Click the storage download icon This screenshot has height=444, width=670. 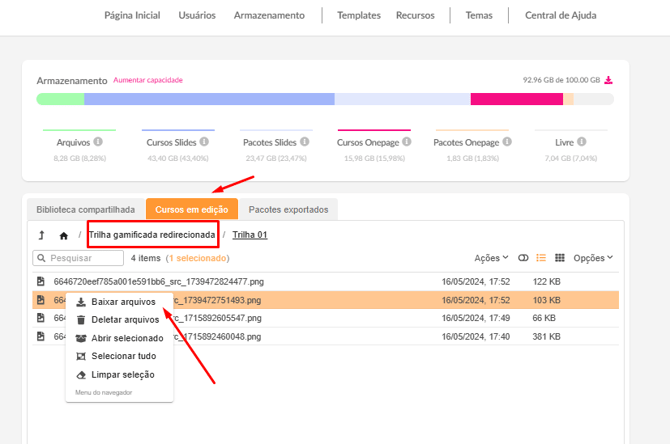[x=609, y=80]
